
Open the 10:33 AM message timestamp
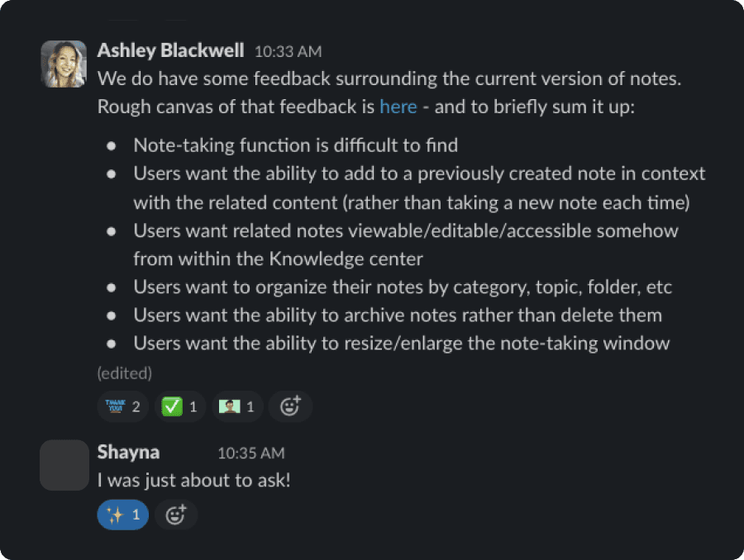(288, 51)
